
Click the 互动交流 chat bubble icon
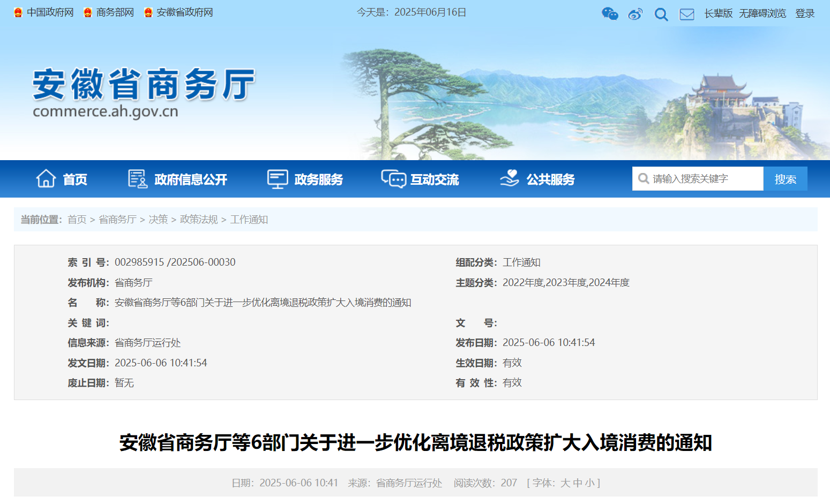coord(394,178)
